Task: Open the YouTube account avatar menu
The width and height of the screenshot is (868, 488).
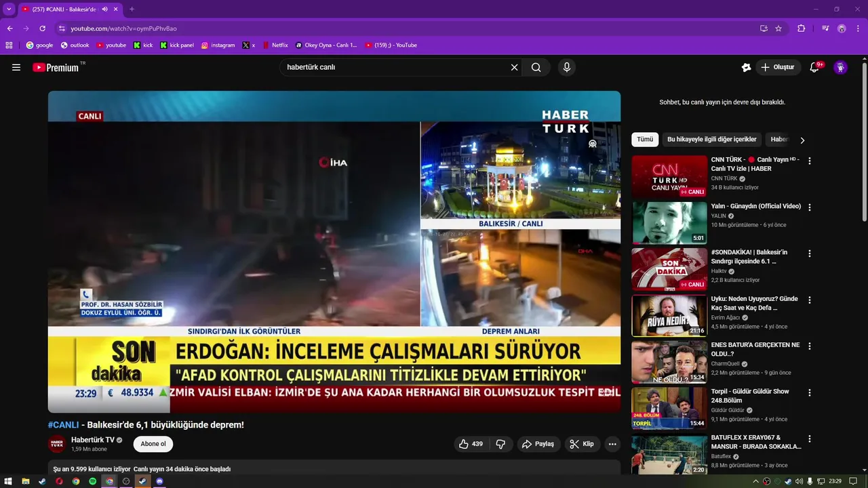Action: [840, 67]
